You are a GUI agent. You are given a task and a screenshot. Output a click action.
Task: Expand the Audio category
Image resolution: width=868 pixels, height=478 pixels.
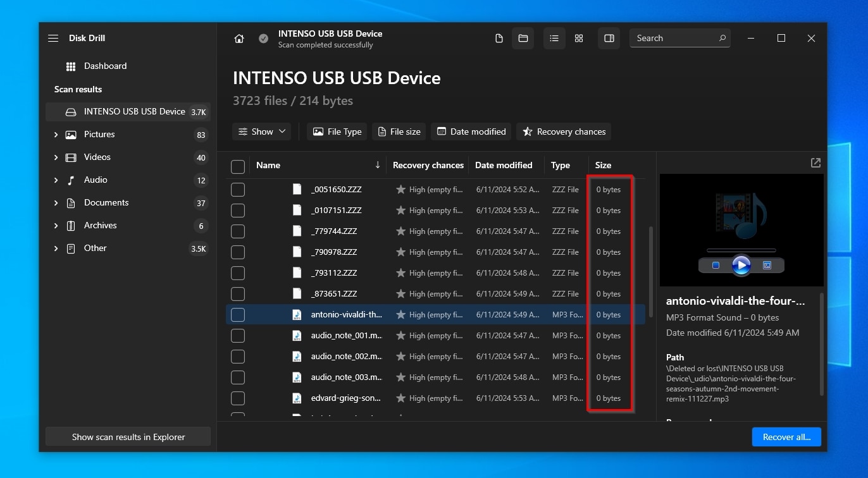[x=56, y=180]
